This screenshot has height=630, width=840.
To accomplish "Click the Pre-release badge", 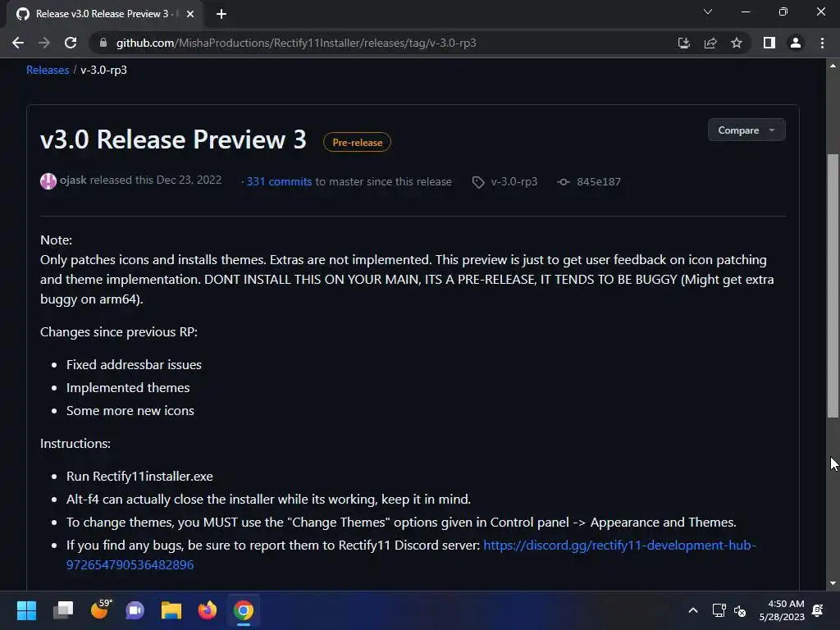I will (358, 143).
